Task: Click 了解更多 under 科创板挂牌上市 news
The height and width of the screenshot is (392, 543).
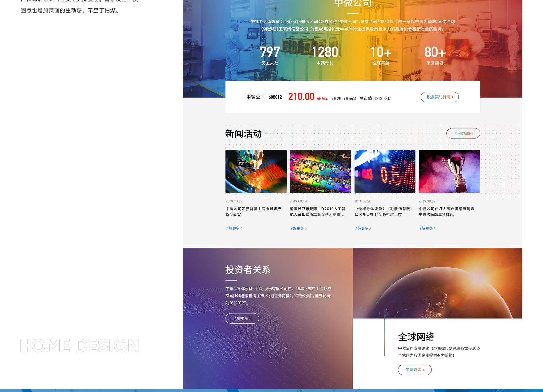Action: 363,228
